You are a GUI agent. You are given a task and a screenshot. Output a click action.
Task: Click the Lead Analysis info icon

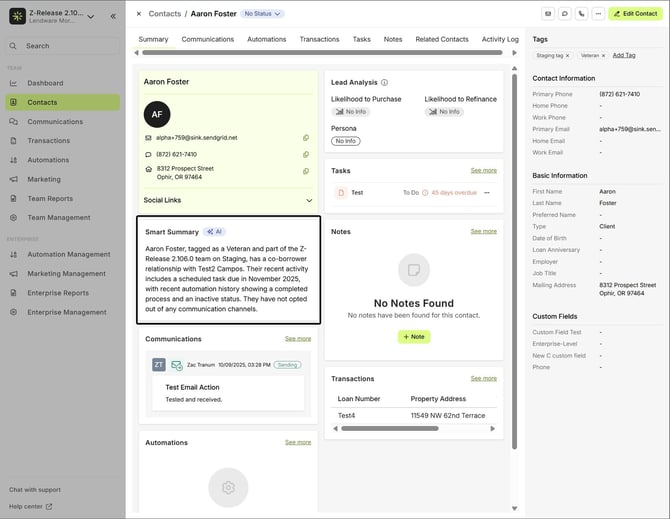coord(384,82)
